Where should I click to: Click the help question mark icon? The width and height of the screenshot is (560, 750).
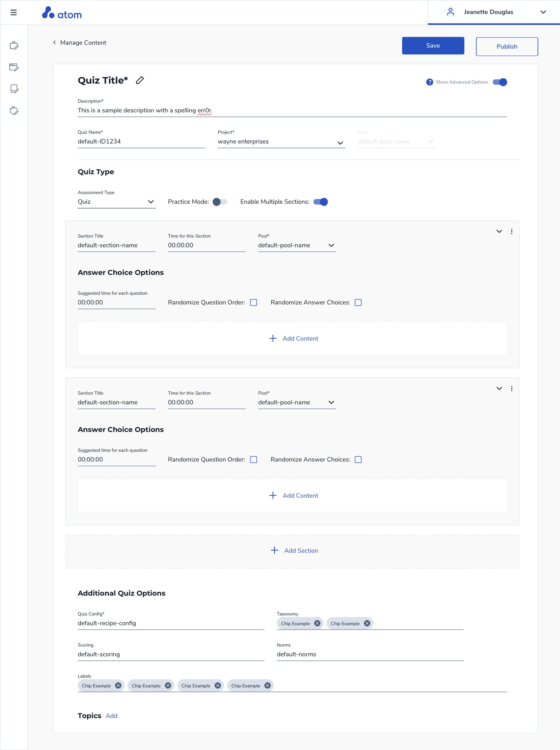click(x=429, y=82)
